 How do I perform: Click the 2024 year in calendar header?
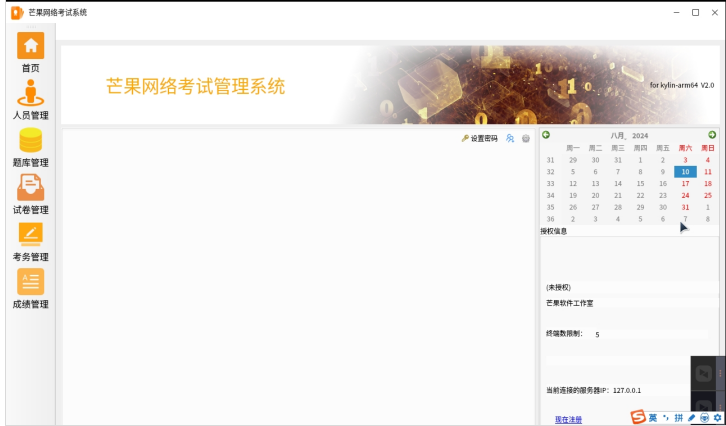click(x=640, y=135)
